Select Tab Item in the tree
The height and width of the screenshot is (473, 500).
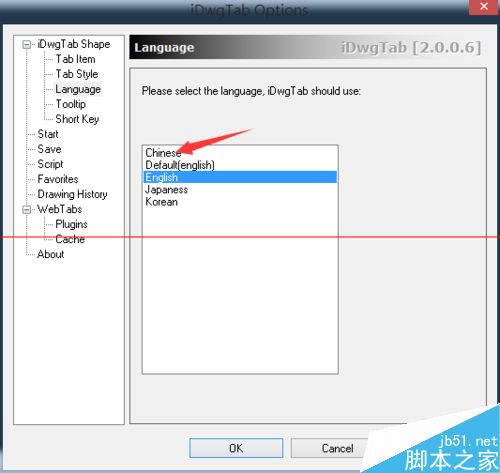pyautogui.click(x=75, y=59)
